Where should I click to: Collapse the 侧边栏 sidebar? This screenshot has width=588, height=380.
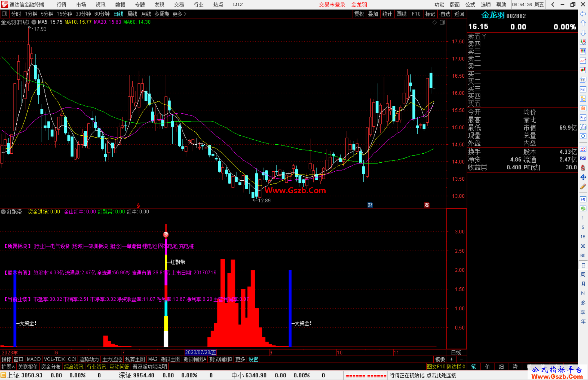tap(456, 367)
